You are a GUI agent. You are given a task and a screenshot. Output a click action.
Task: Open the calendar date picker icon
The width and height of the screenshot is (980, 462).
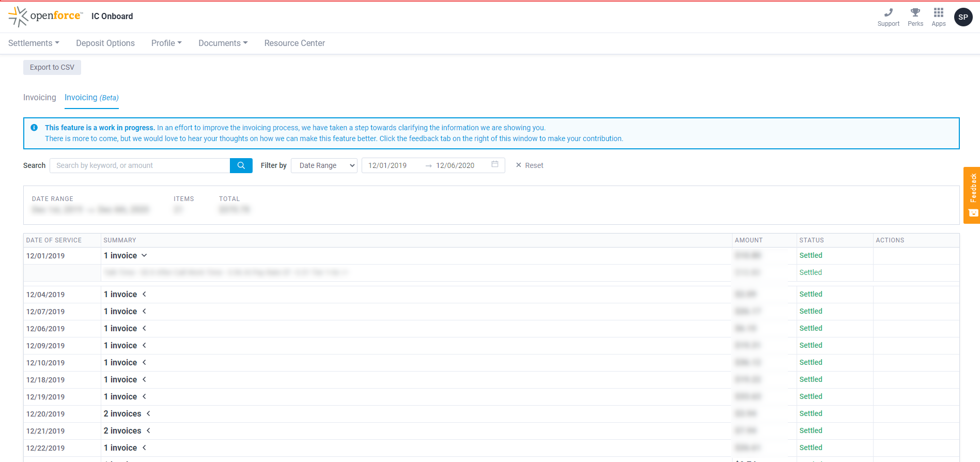494,164
